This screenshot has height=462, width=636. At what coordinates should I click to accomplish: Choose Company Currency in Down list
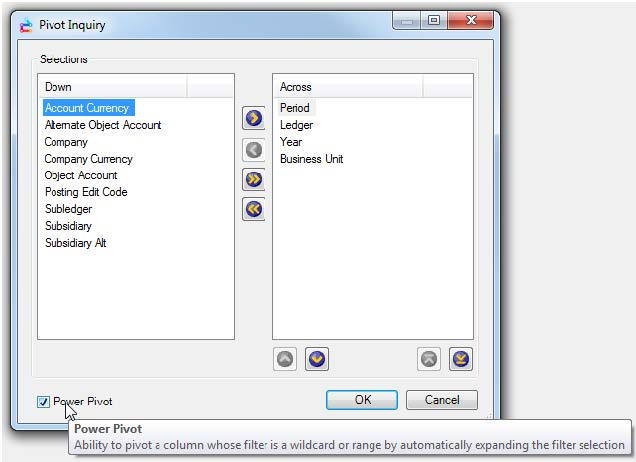coord(88,159)
